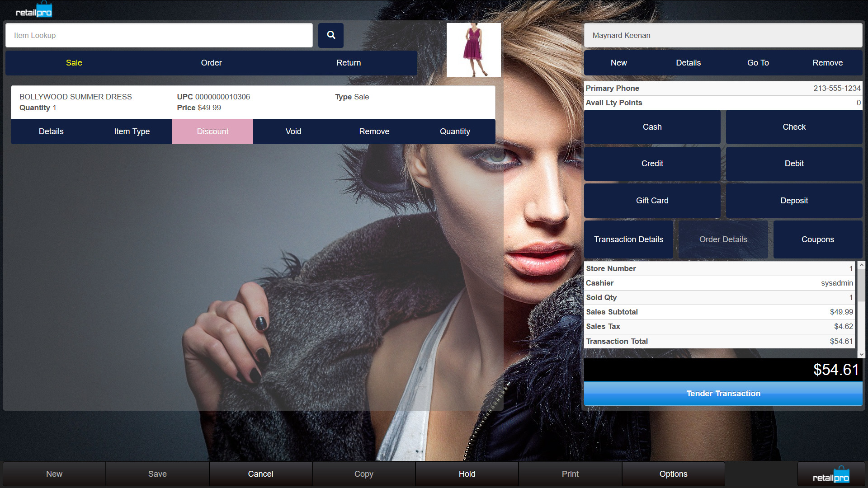Change item Quantity
Viewport: 868px width, 488px height.
[455, 131]
